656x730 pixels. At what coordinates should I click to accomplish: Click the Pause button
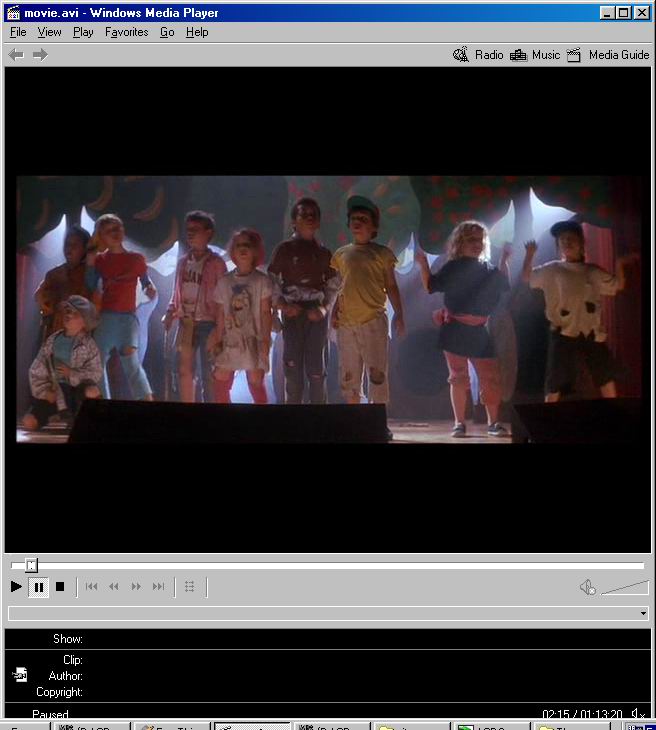pyautogui.click(x=39, y=587)
